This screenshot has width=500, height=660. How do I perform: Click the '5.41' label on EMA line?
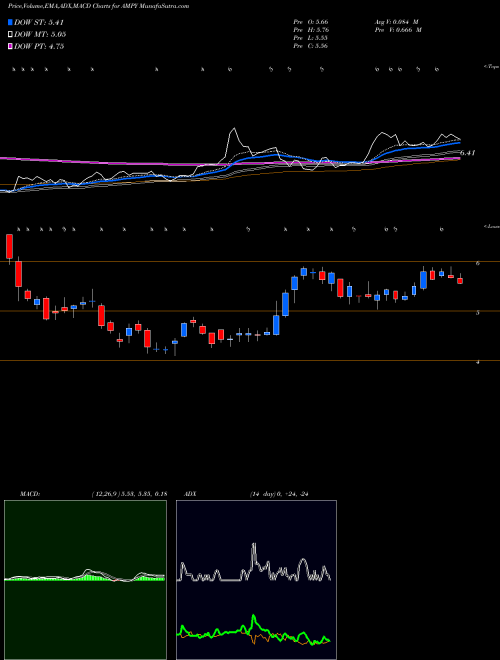(468, 153)
